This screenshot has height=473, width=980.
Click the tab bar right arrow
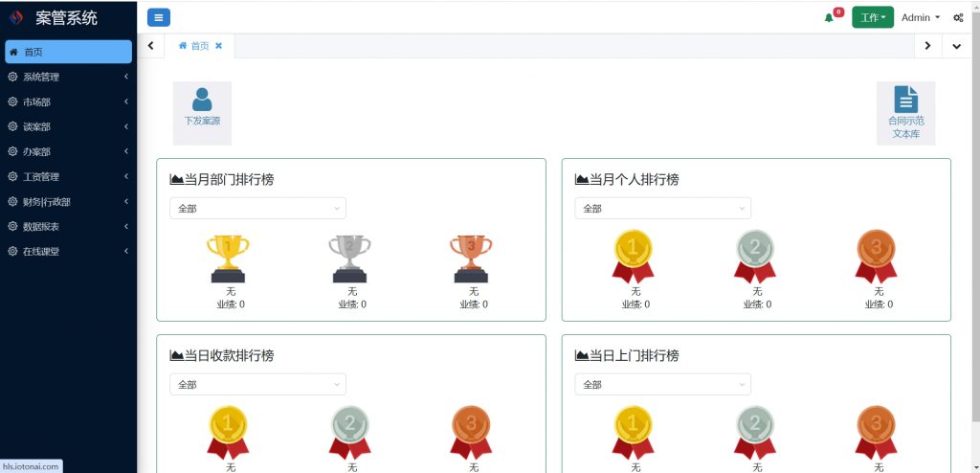(x=928, y=46)
